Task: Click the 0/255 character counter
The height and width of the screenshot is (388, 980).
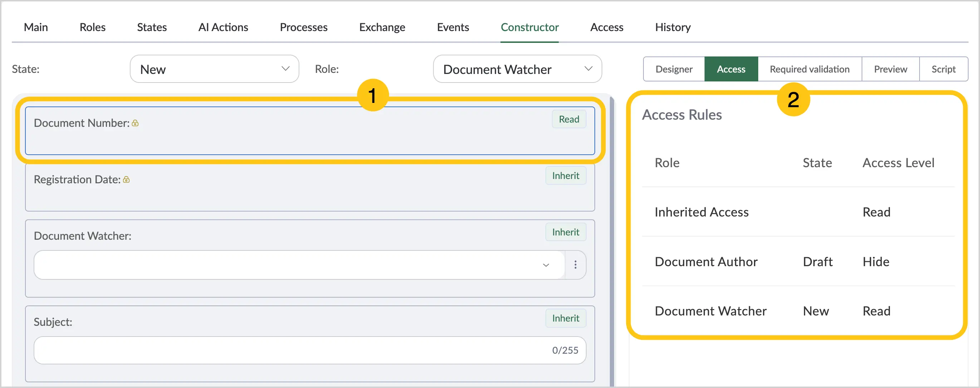Action: [565, 350]
